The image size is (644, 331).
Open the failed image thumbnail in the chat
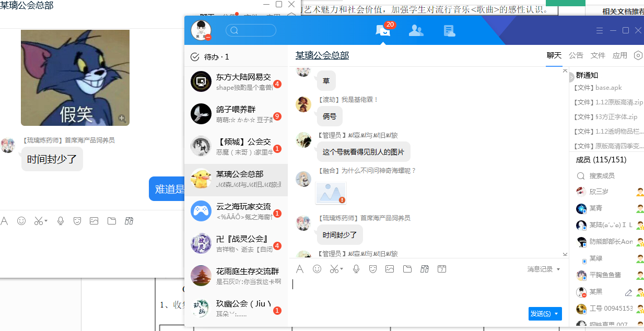tap(331, 193)
